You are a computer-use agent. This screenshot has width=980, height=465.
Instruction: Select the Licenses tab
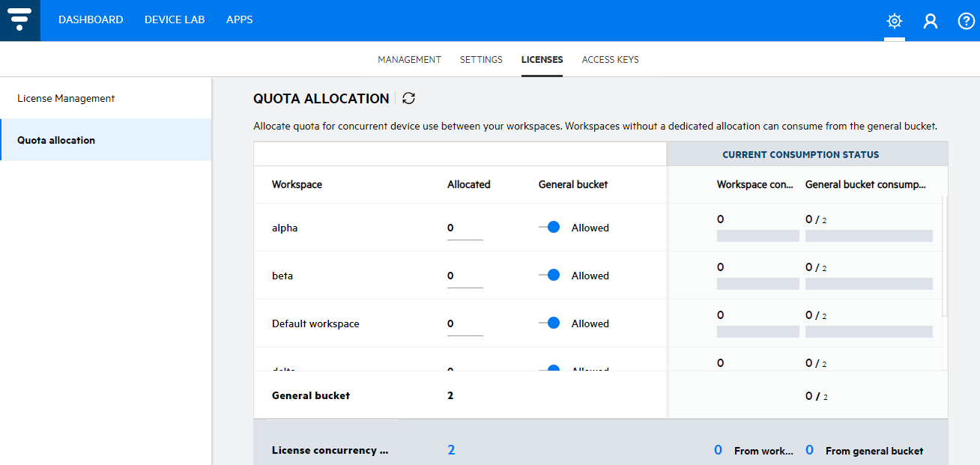pyautogui.click(x=542, y=60)
